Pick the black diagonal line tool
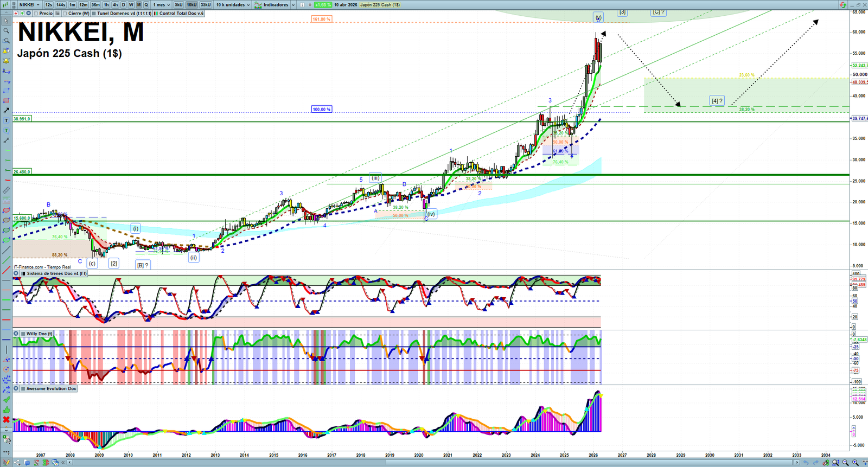Image resolution: width=868 pixels, height=467 pixels. tap(6, 250)
